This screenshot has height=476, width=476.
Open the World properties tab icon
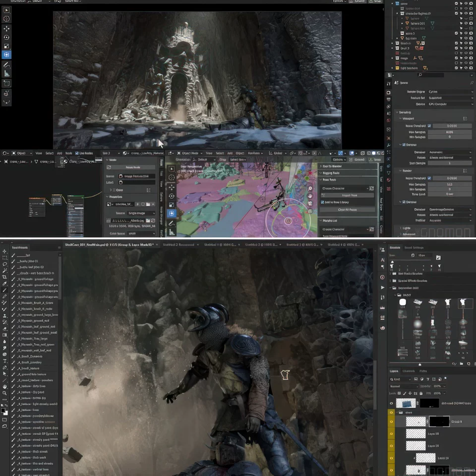389,120
